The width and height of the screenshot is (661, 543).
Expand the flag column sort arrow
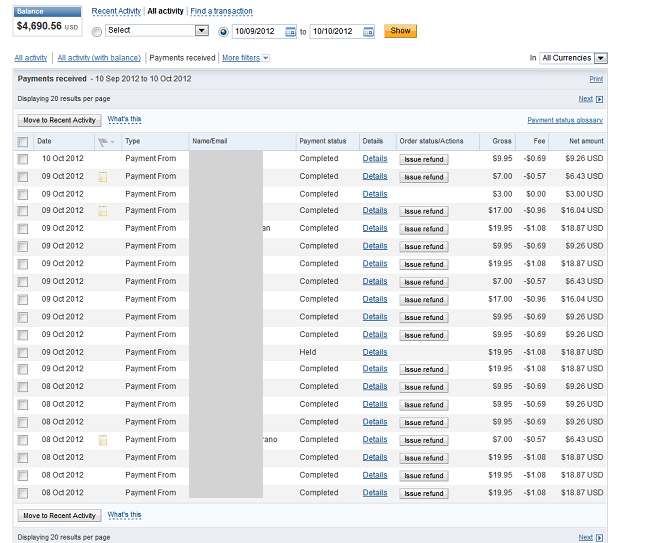coord(112,142)
